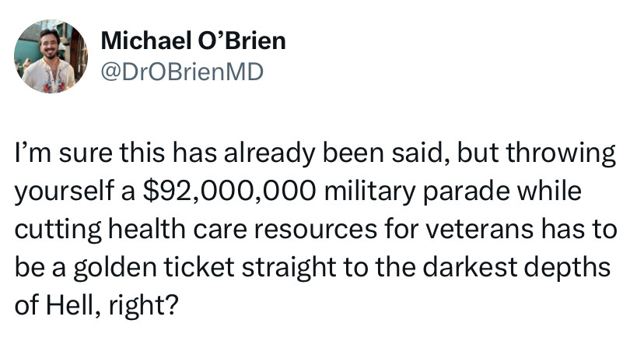Open the @DrOBrienMD handle link
The width and height of the screenshot is (644, 341).
click(182, 72)
